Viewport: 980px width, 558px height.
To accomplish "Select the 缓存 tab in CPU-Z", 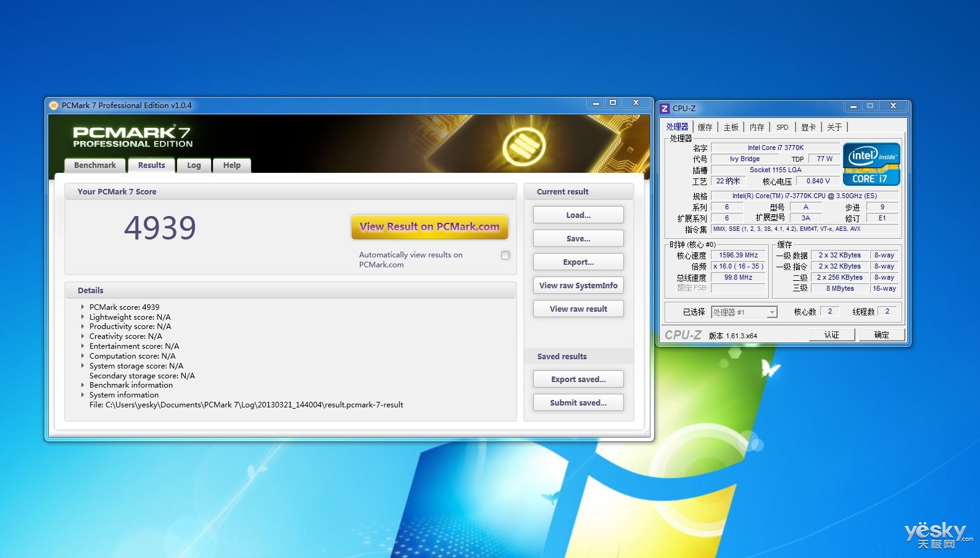I will pyautogui.click(x=705, y=127).
